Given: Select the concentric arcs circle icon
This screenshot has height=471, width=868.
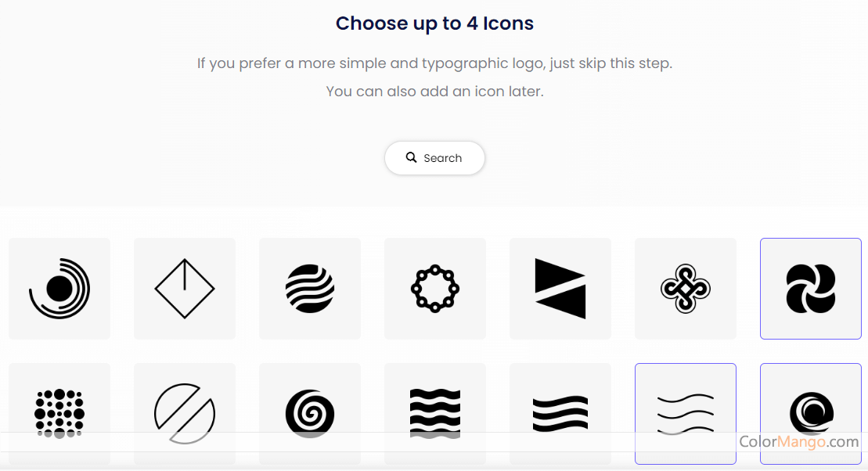Looking at the screenshot, I should 59,289.
